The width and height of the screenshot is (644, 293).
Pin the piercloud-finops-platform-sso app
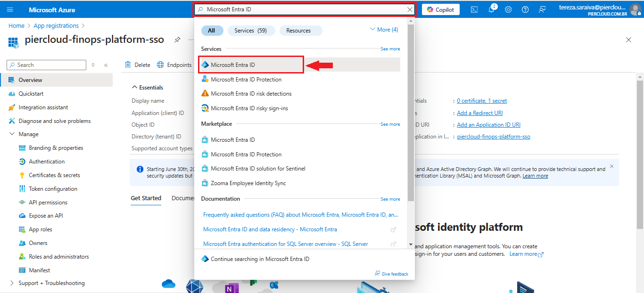[177, 40]
